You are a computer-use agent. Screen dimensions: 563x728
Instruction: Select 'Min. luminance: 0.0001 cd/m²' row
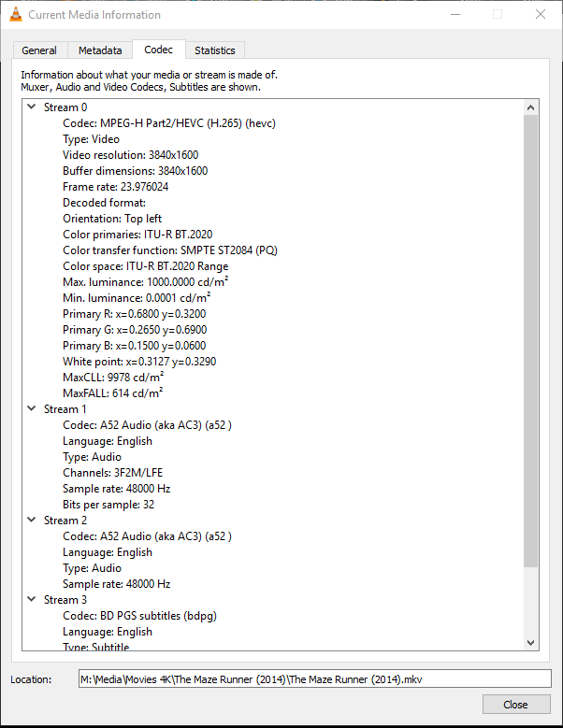[x=137, y=297]
